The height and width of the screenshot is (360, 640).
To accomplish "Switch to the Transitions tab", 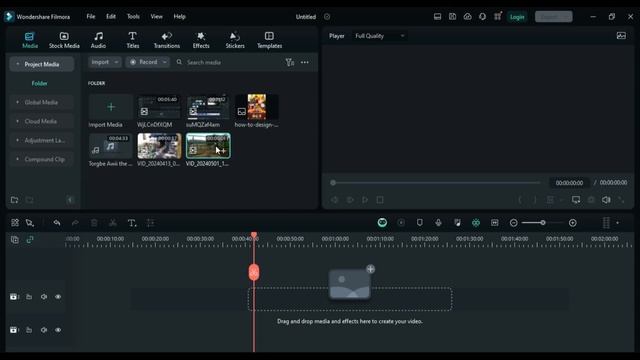I will pos(167,40).
